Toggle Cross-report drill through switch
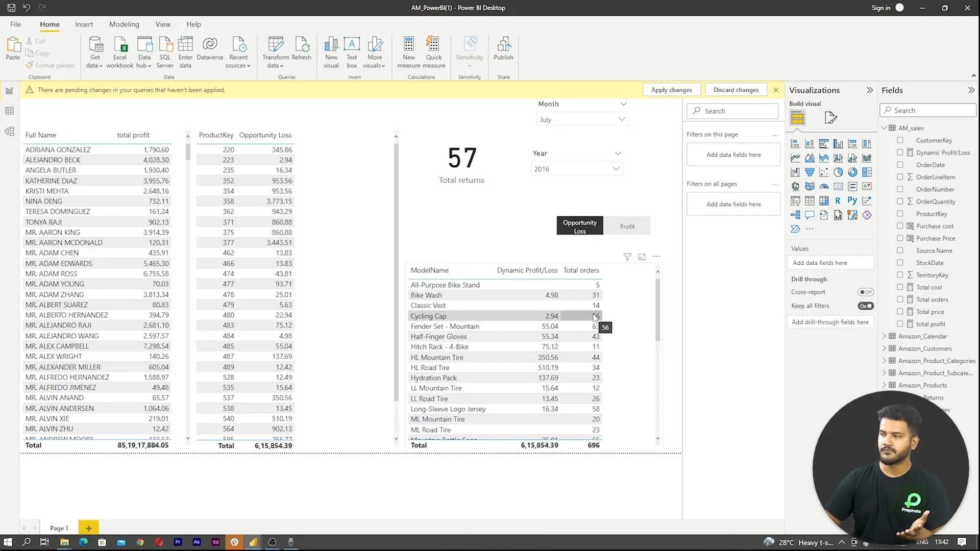This screenshot has width=980, height=551. tap(866, 292)
